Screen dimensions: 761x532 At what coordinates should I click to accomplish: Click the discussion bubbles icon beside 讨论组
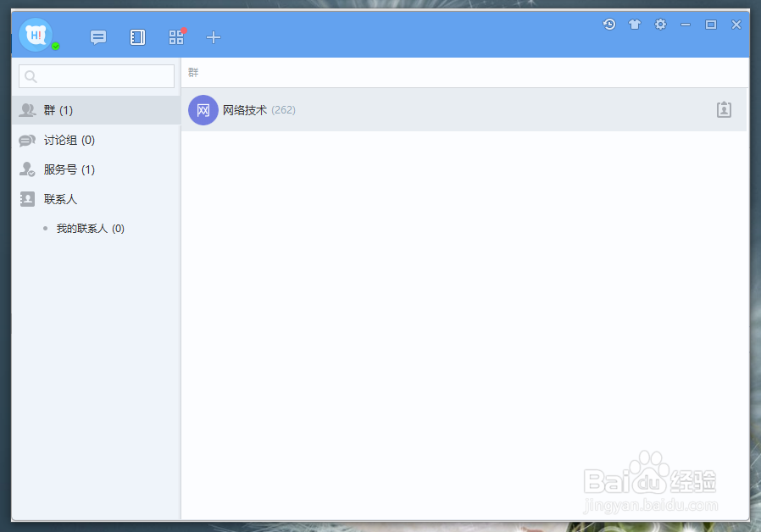pos(27,140)
